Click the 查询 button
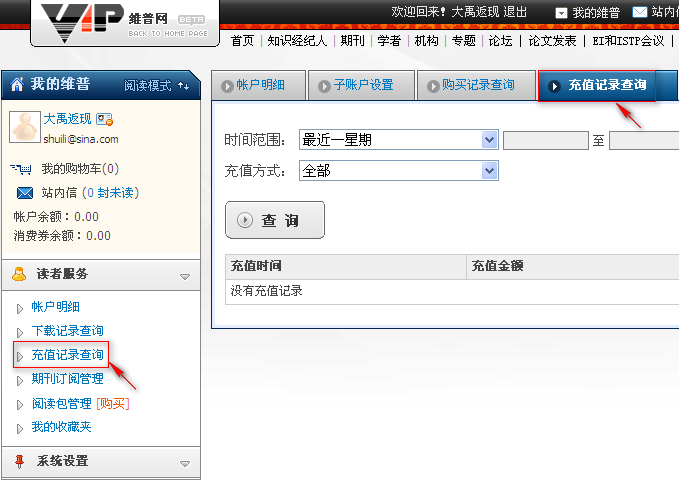Viewport: 679px width, 481px height. 275,220
